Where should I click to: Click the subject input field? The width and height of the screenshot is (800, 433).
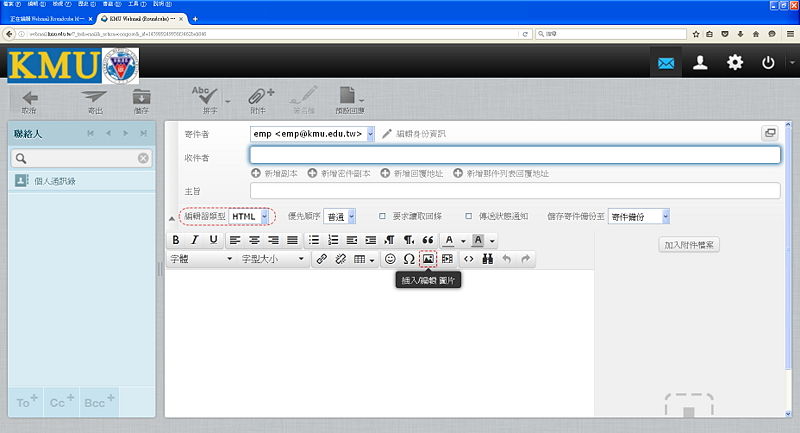tap(515, 191)
